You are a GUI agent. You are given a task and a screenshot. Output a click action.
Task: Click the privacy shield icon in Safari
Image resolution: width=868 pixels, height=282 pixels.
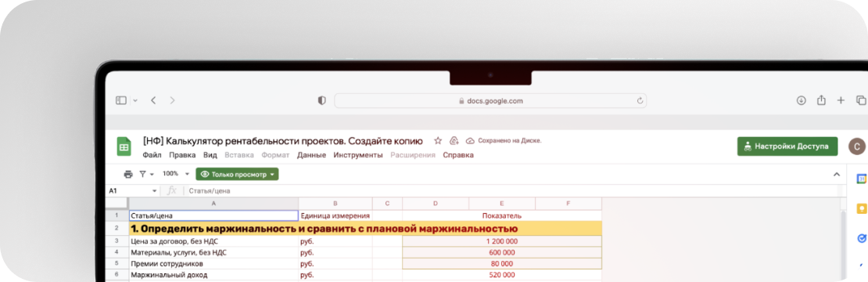pyautogui.click(x=321, y=101)
